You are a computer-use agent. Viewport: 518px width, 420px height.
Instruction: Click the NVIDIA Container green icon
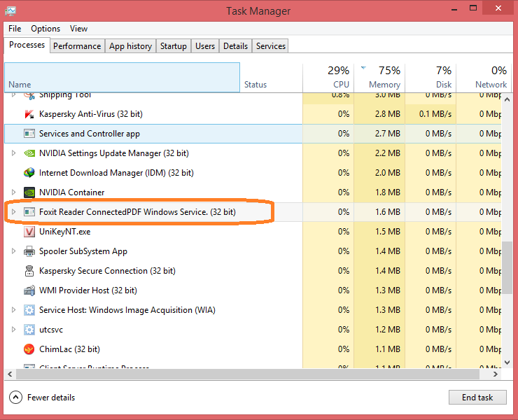coord(29,192)
